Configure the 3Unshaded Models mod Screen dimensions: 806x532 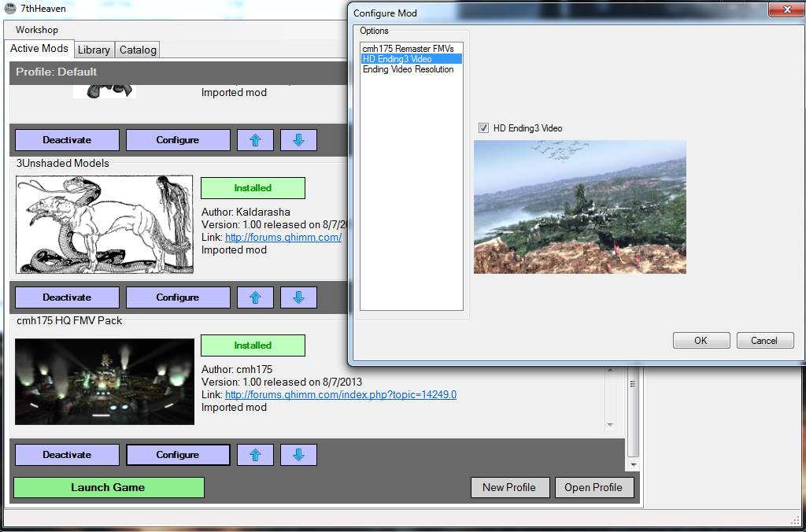(x=178, y=297)
